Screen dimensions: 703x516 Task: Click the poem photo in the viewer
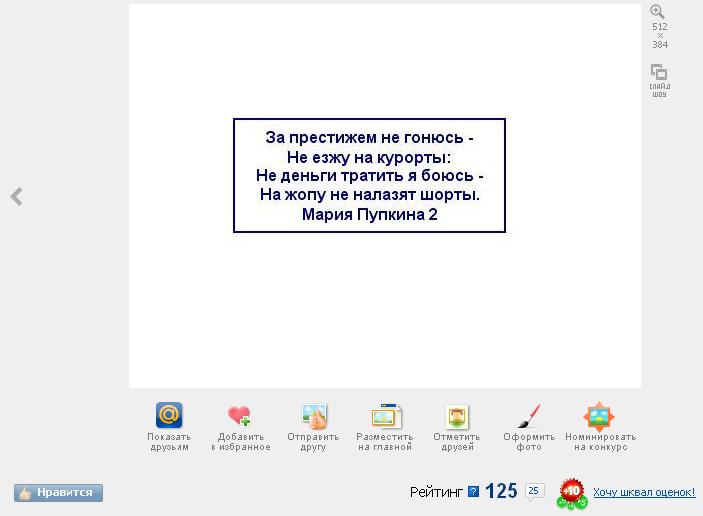[x=369, y=175]
